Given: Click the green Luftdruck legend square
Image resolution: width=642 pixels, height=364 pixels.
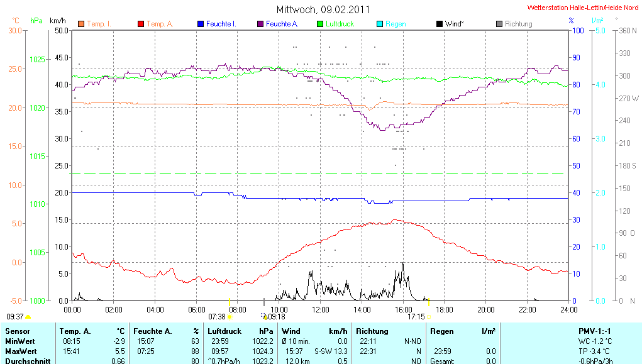Looking at the screenshot, I should click(319, 24).
